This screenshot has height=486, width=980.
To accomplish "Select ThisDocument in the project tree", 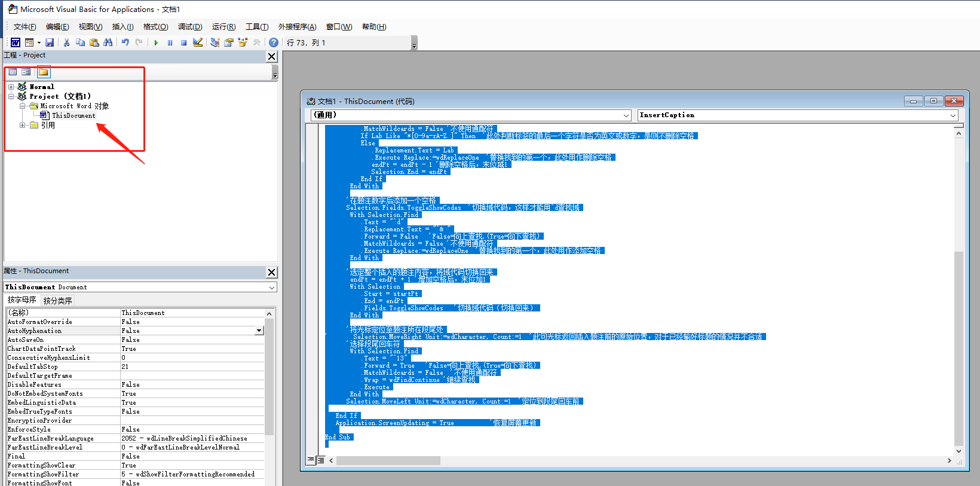I will tap(73, 115).
